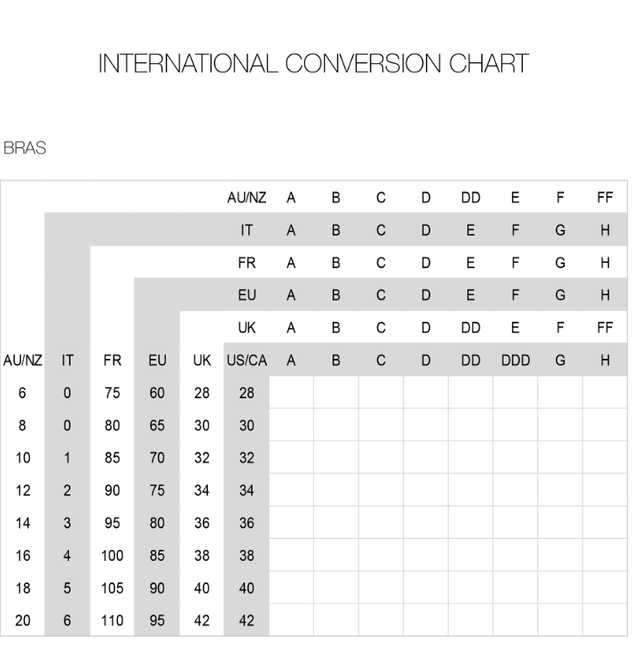Click FR band size 110
Image resolution: width=634 pixels, height=672 pixels.
pos(112,621)
